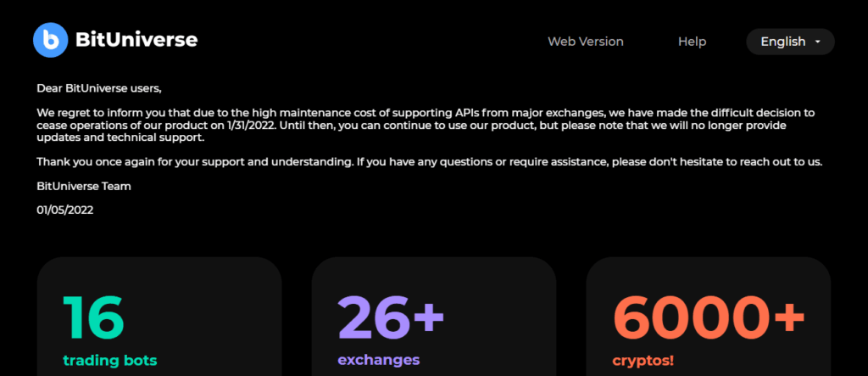Click the thank you support paragraph
Viewport: 868px width, 376px height.
(430, 161)
